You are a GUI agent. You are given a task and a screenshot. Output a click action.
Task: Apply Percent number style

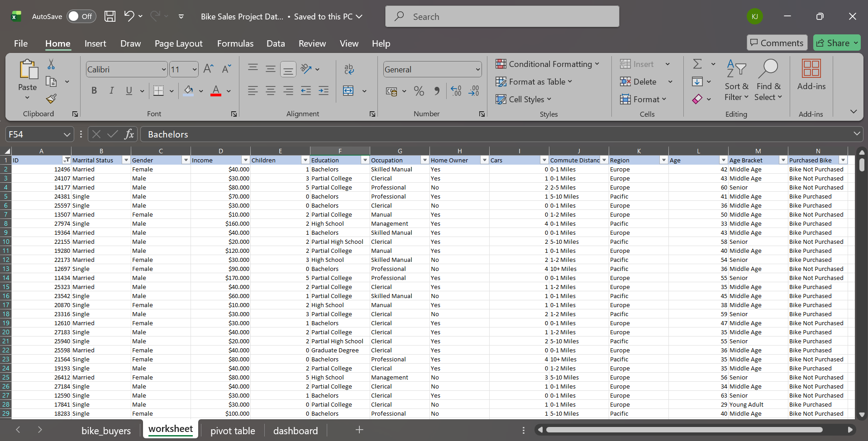[419, 90]
